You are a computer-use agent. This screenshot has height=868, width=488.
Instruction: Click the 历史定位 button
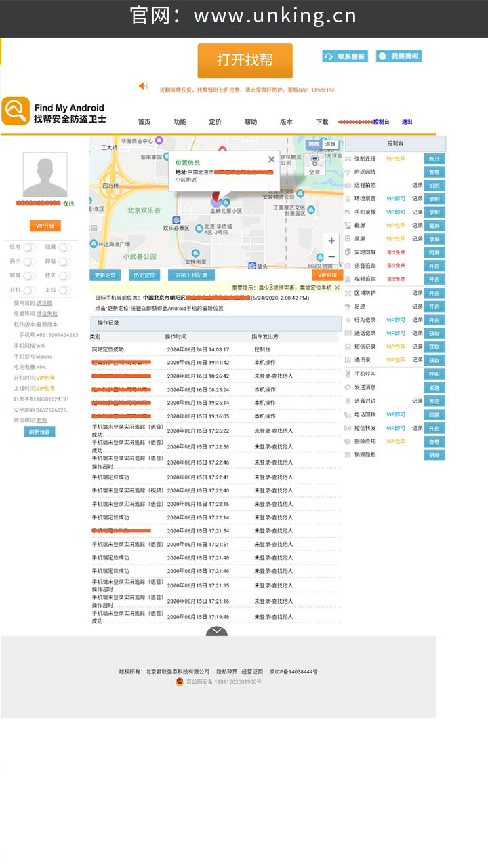144,275
